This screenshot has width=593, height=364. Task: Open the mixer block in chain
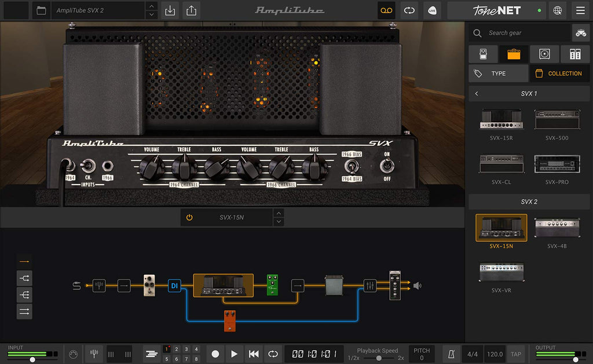(369, 285)
